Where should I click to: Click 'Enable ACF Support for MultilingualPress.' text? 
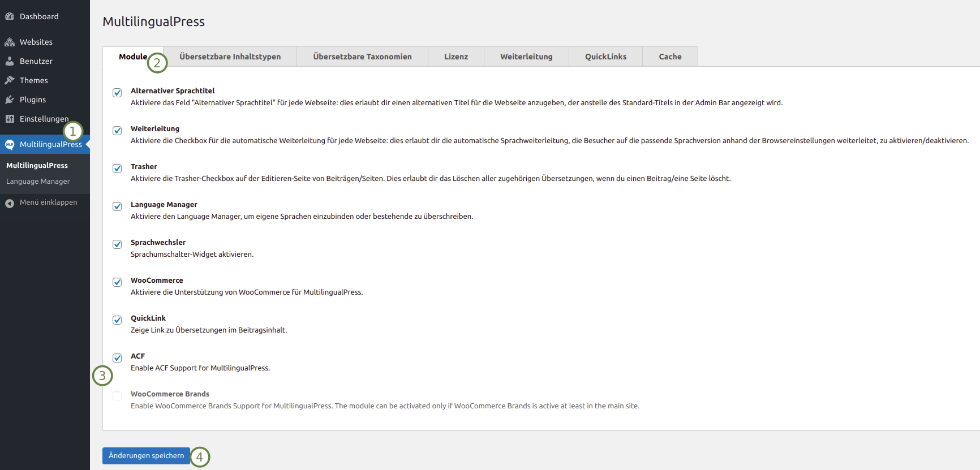[x=200, y=368]
